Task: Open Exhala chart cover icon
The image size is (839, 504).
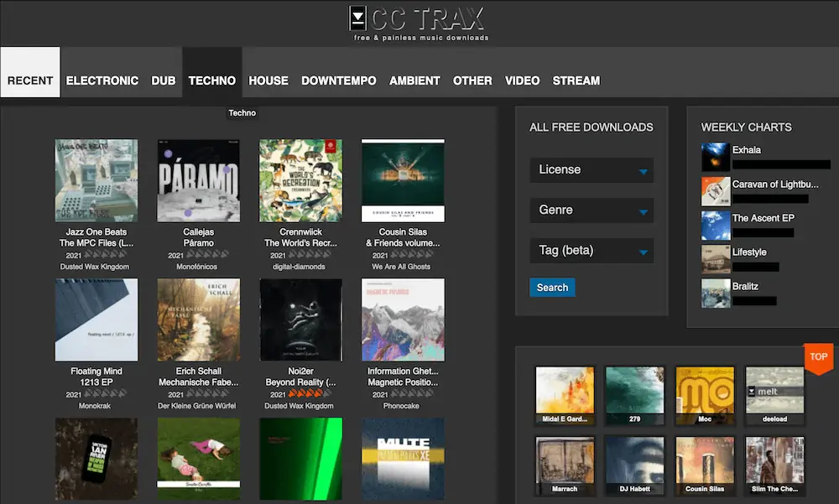Action: pos(716,157)
